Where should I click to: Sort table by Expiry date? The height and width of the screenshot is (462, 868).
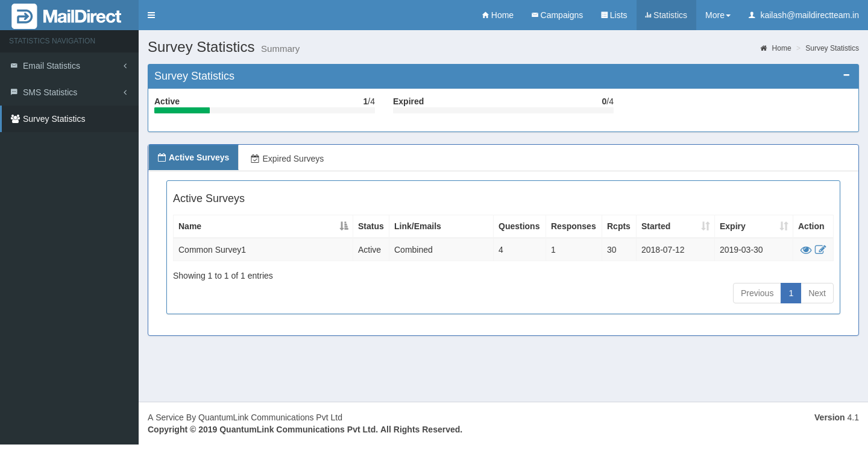pos(753,226)
